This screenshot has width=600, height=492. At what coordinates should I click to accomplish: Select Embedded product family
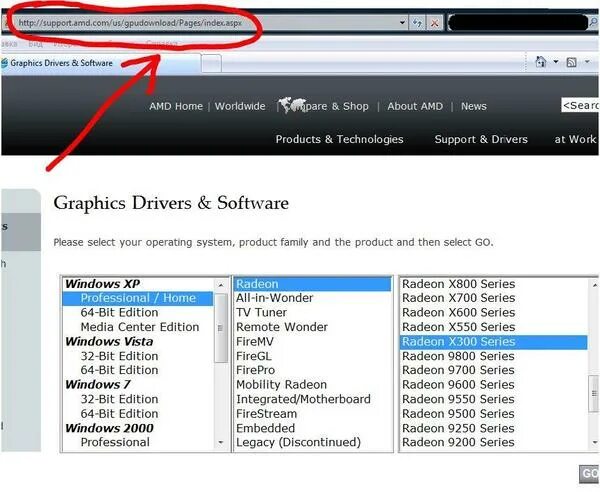(313, 428)
